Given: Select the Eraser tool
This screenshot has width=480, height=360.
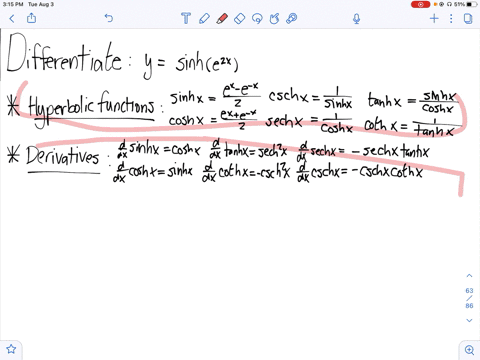Looking at the screenshot, I should tap(240, 18).
